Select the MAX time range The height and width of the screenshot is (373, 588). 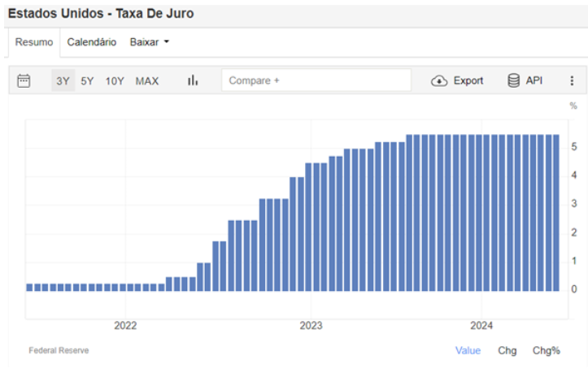147,80
